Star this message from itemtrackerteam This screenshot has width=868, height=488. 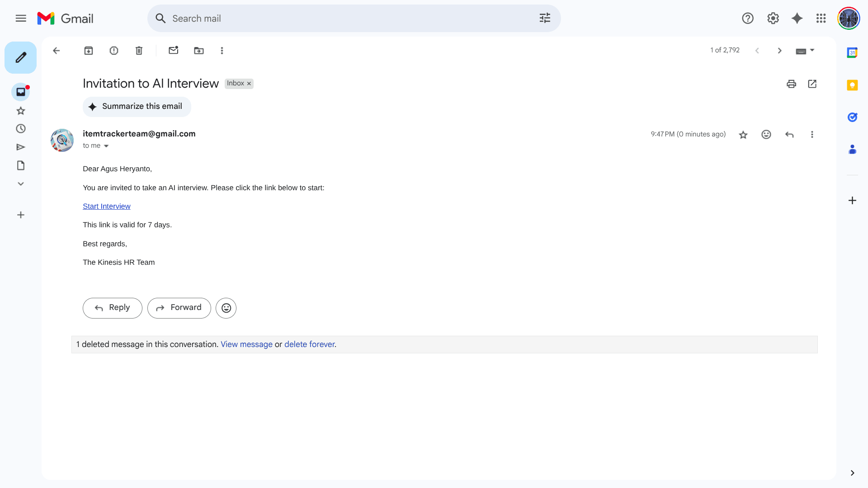coord(743,135)
